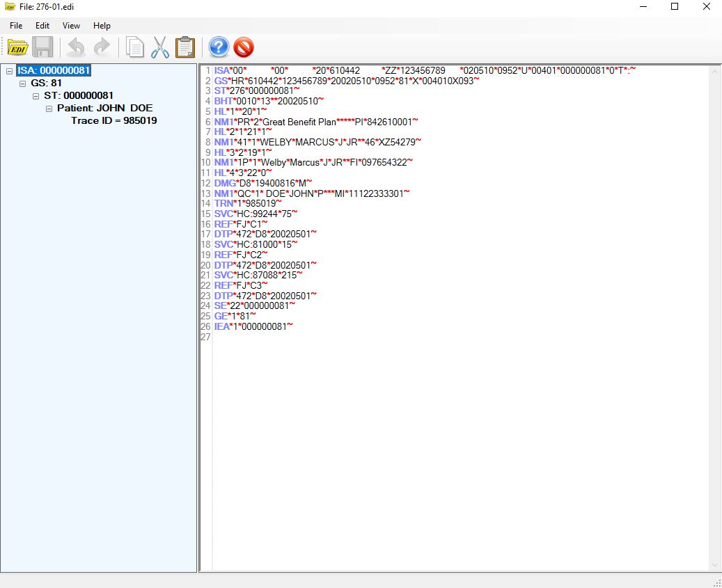
Task: Click the BHT*0010*13 line
Action: [x=269, y=101]
